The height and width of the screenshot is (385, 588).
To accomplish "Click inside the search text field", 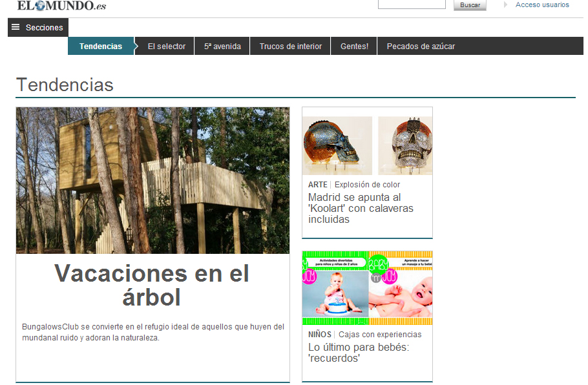I will click(412, 5).
